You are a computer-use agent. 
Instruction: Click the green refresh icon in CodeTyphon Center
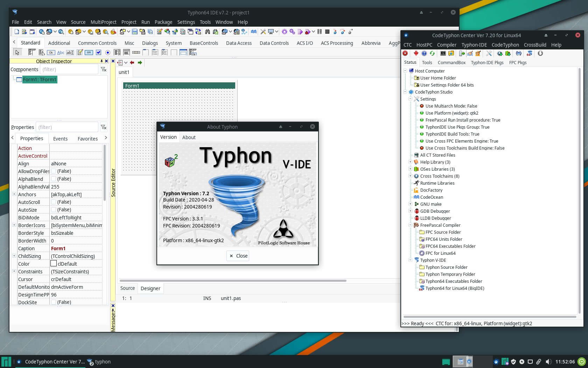(432, 53)
